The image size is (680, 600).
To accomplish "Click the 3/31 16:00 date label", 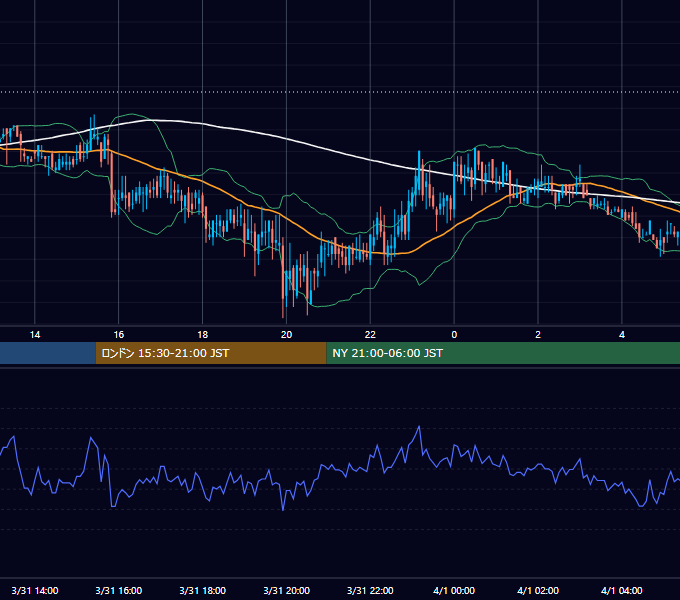I will (118, 590).
